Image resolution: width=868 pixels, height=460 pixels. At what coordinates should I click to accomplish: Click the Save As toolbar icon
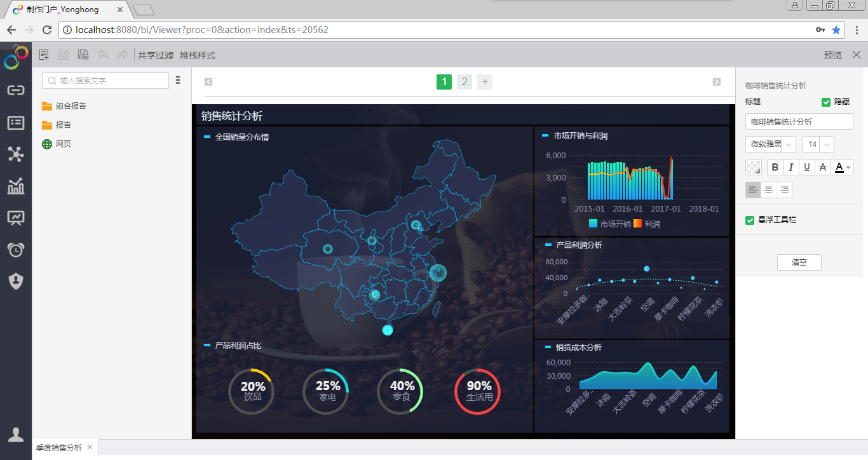[x=83, y=55]
